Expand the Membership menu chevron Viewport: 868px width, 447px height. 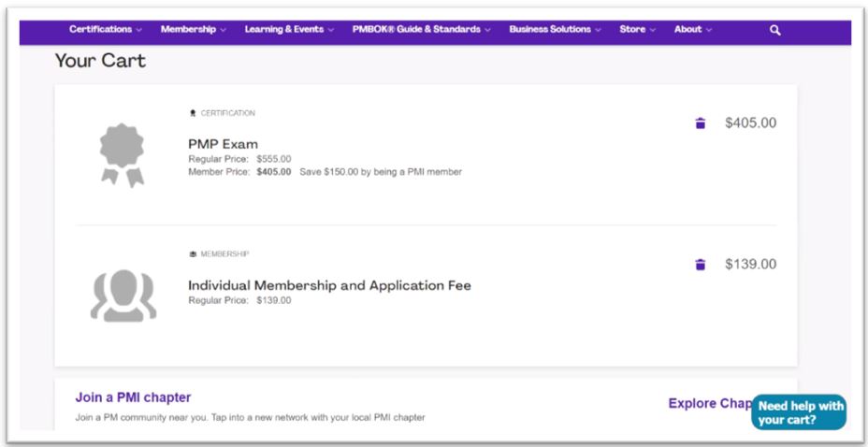coord(224,30)
